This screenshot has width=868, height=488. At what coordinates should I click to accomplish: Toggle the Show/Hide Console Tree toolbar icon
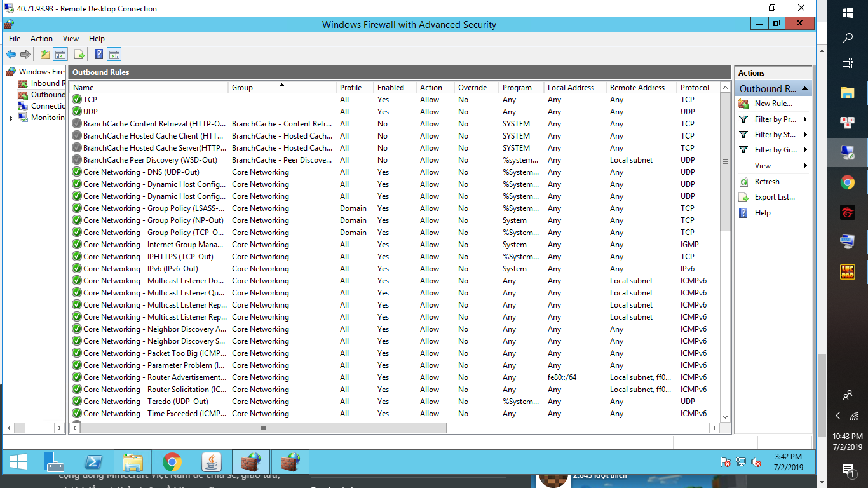click(60, 55)
